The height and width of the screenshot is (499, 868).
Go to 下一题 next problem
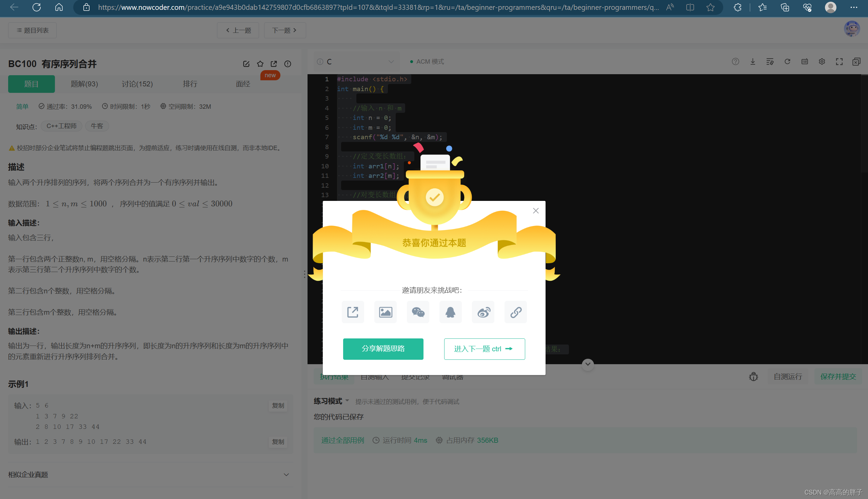pos(285,30)
